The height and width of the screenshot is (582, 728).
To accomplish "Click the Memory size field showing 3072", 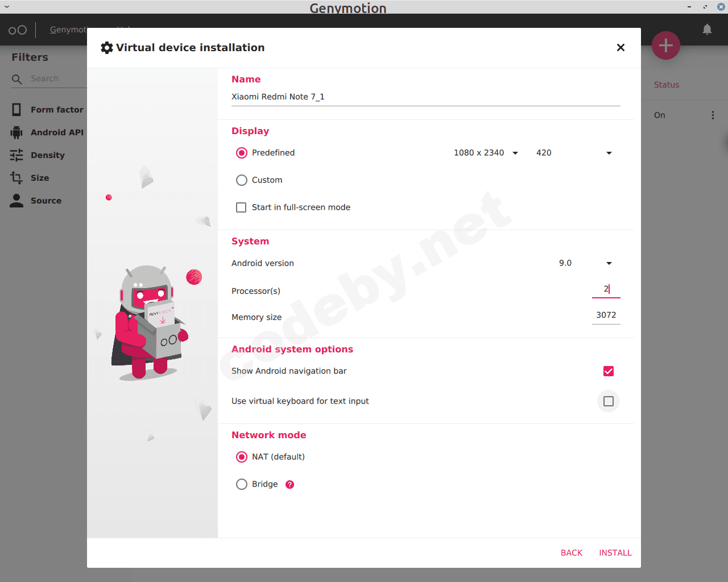I will point(606,315).
